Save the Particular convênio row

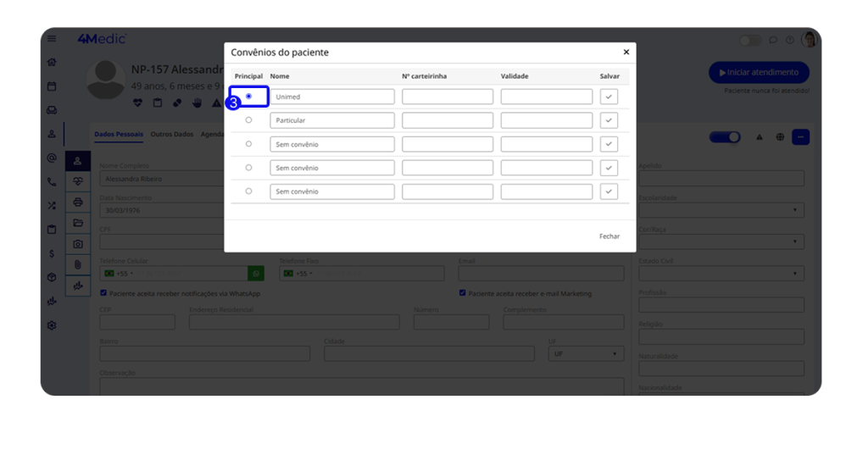(609, 120)
